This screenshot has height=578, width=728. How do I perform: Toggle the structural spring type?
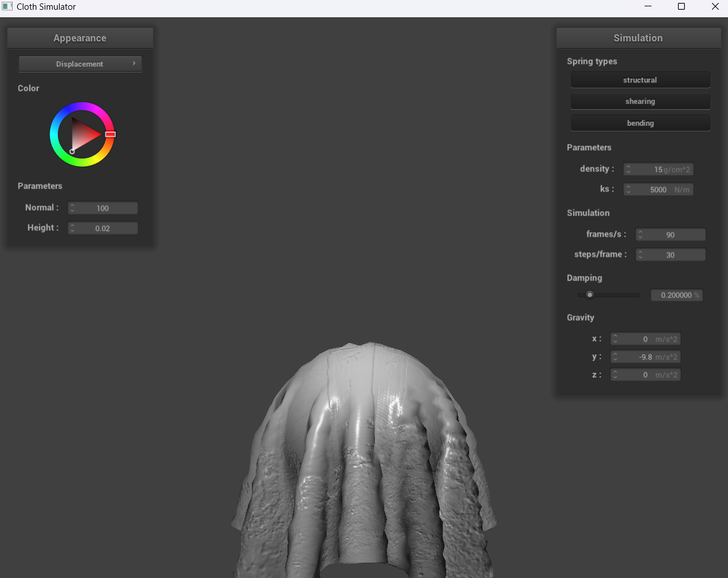(640, 80)
